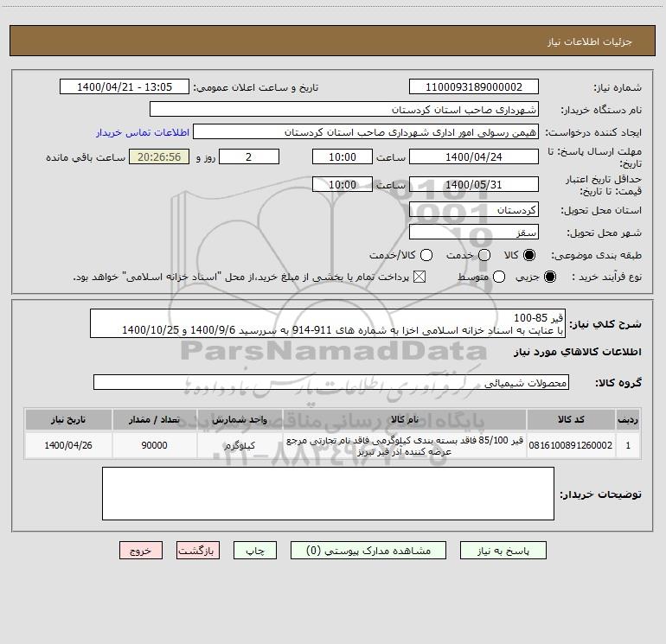Screen dimensions: 666x644
Task: Click the need date 1400/04/26 cell
Action: point(68,445)
